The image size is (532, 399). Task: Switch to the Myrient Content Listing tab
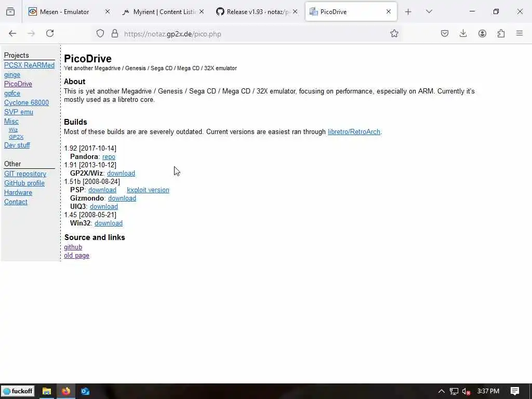[159, 12]
